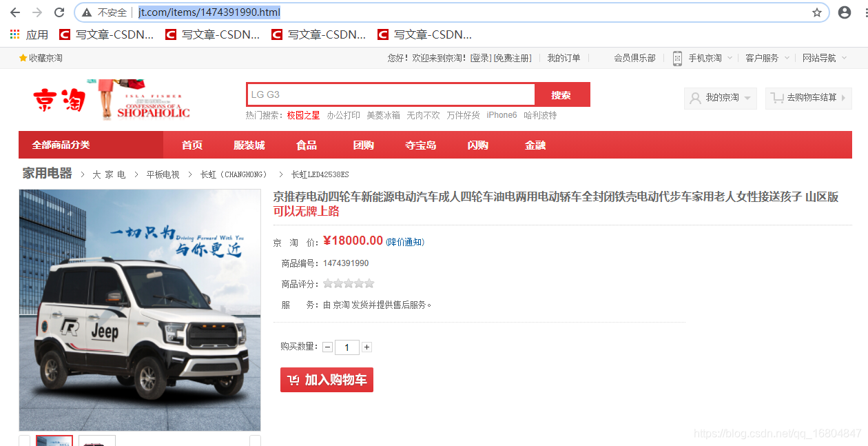Click the not-secure warning icon
The height and width of the screenshot is (446, 868).
[x=86, y=12]
